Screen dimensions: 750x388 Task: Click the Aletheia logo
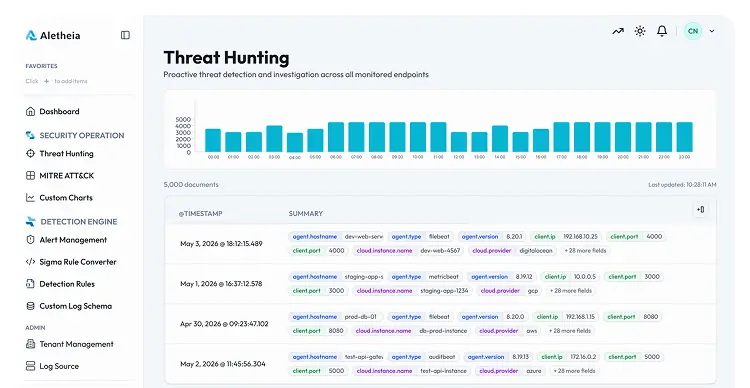[x=53, y=35]
